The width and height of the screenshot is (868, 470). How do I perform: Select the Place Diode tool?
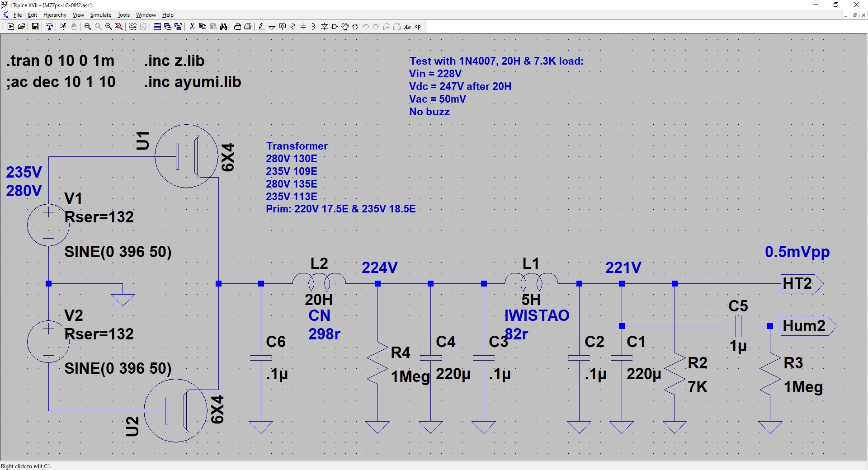(x=324, y=27)
